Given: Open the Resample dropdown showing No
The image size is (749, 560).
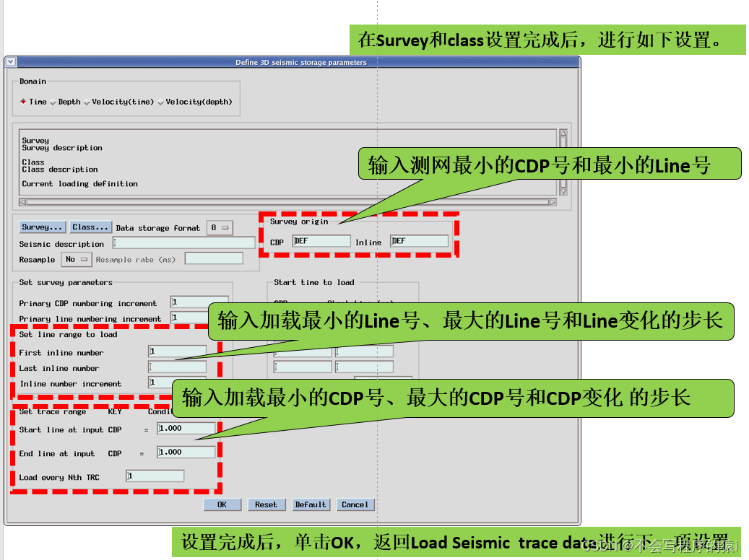Looking at the screenshot, I should [x=76, y=259].
